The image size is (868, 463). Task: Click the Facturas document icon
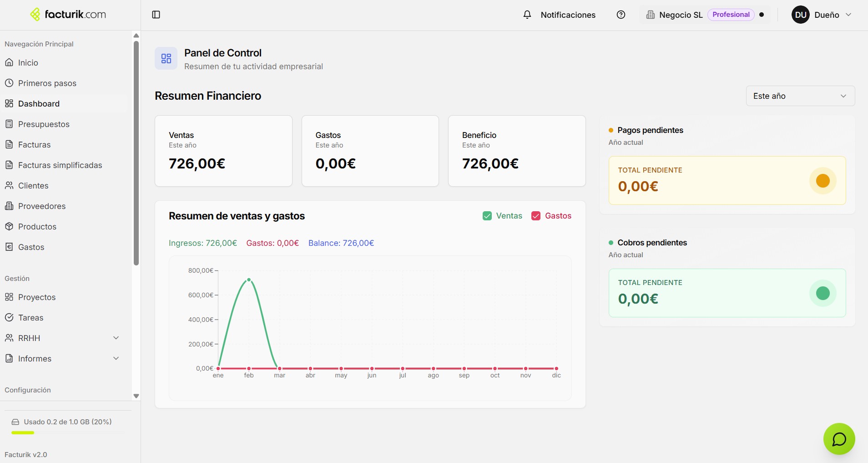point(9,144)
